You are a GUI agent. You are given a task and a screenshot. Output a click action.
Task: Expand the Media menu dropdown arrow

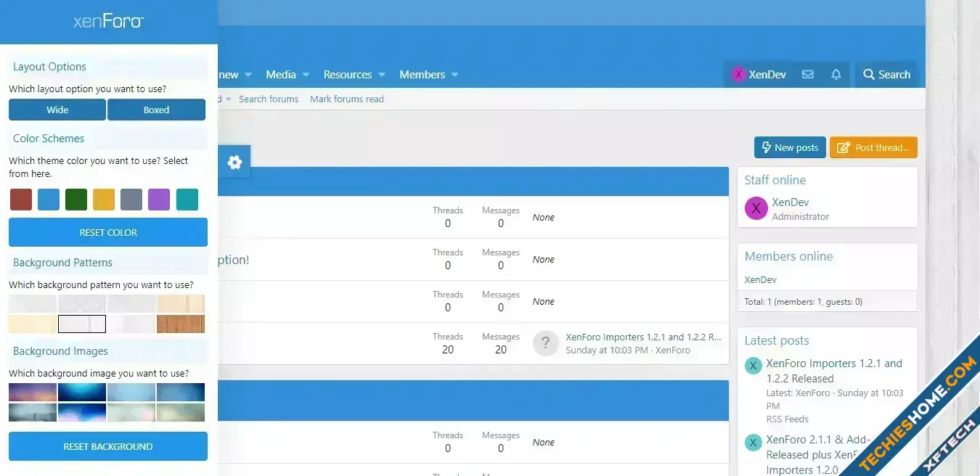[x=306, y=75]
